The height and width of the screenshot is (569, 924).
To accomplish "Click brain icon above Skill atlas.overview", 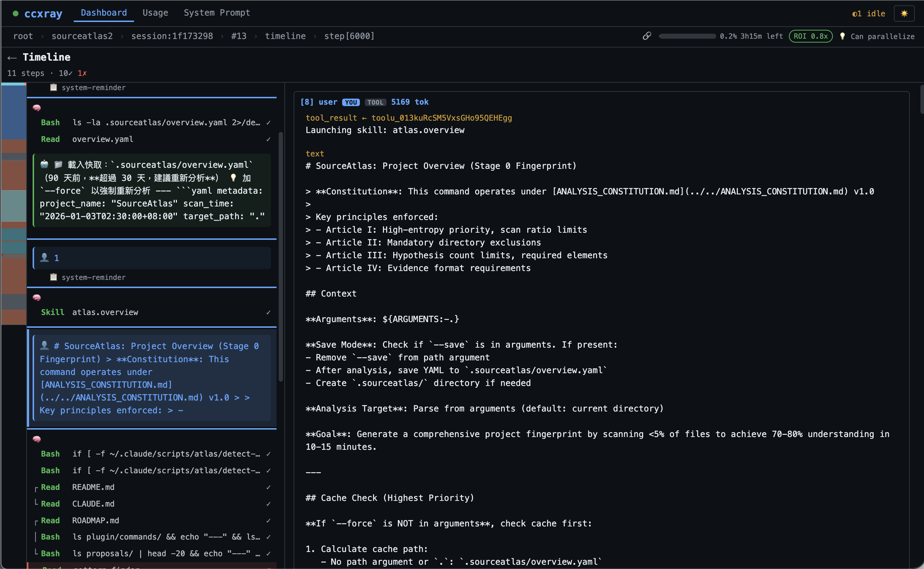I will pyautogui.click(x=37, y=298).
